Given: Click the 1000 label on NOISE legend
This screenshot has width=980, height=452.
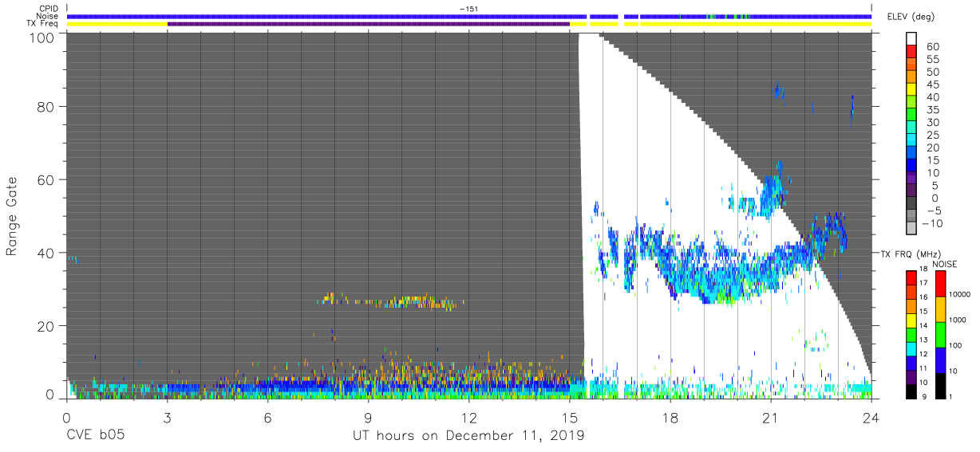Looking at the screenshot, I should (958, 320).
